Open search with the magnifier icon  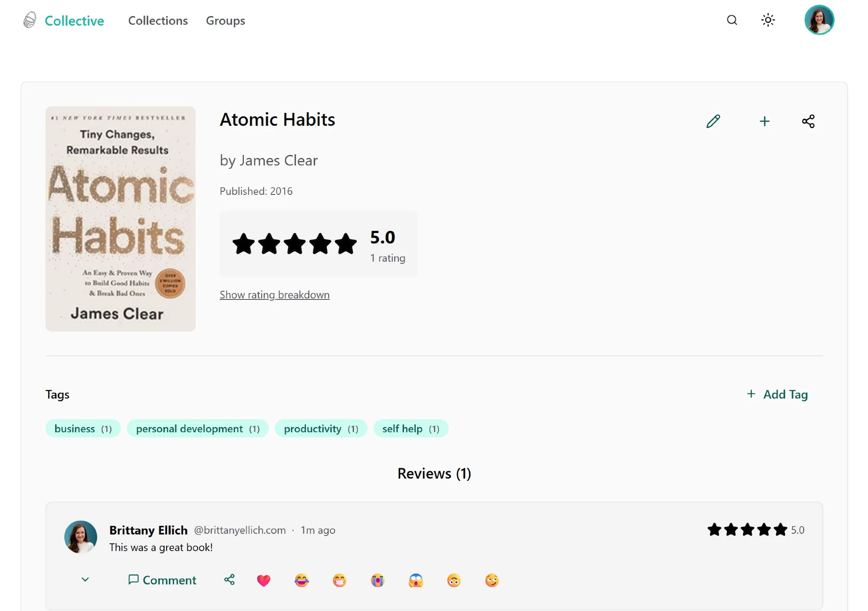click(732, 20)
